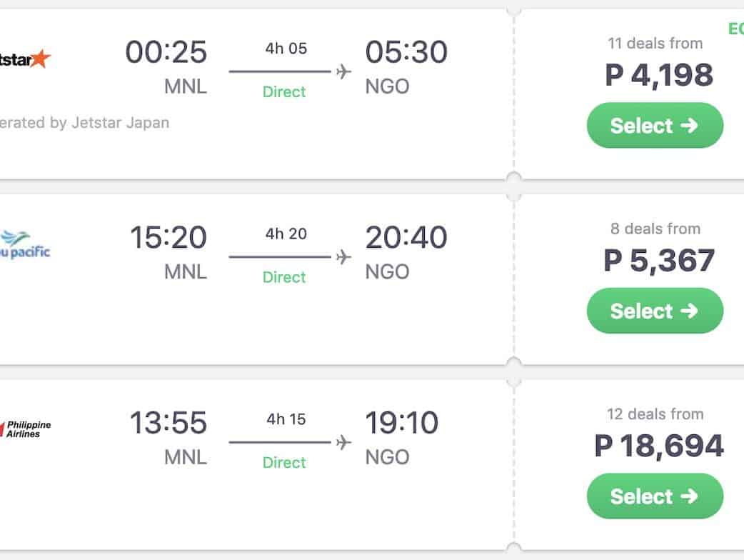Click the 19:10 arrival time

[402, 423]
